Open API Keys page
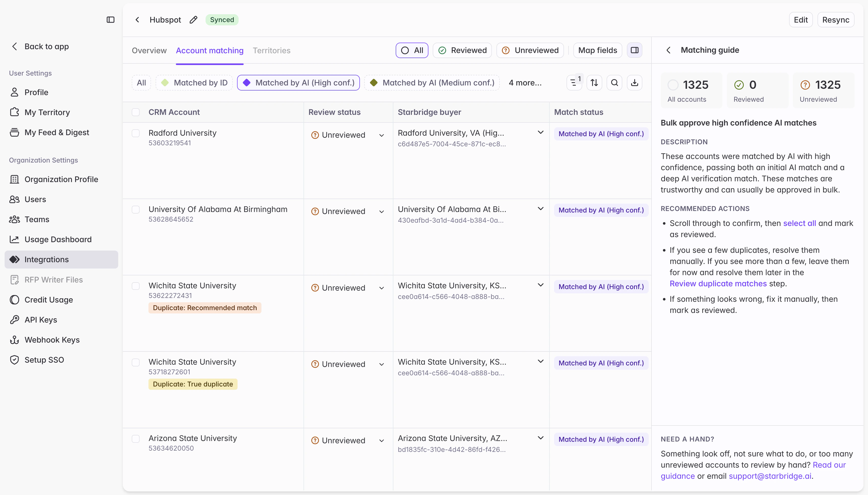This screenshot has height=495, width=868. 61,320
